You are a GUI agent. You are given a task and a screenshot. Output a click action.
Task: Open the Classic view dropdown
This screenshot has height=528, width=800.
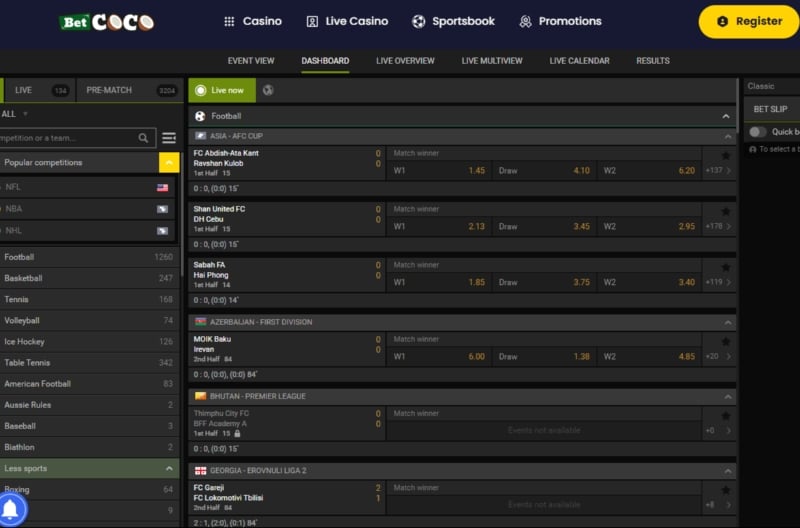(771, 86)
